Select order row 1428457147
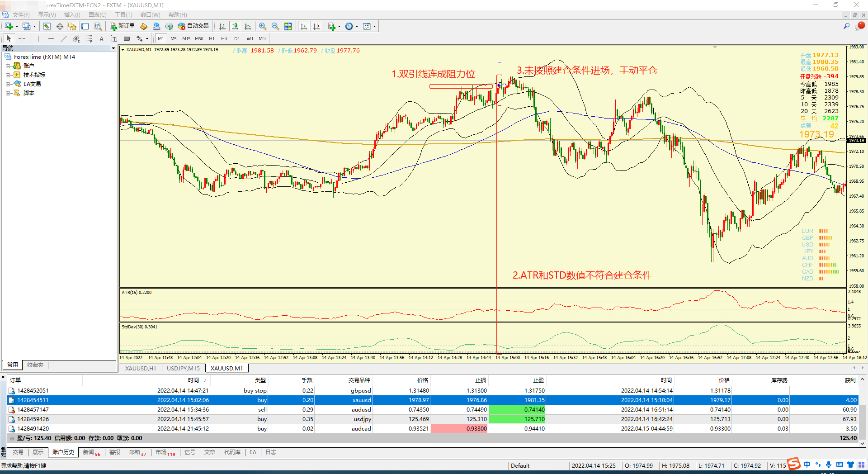The width and height of the screenshot is (868, 474). point(433,410)
